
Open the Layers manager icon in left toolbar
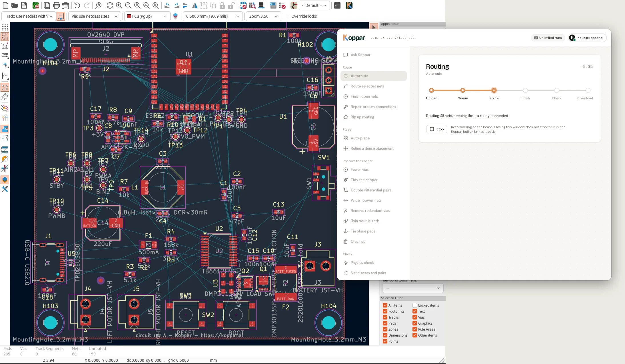[5, 180]
